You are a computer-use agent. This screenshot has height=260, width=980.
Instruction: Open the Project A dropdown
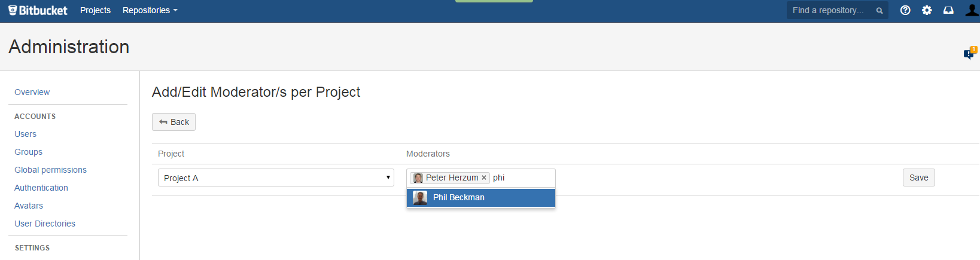(276, 178)
